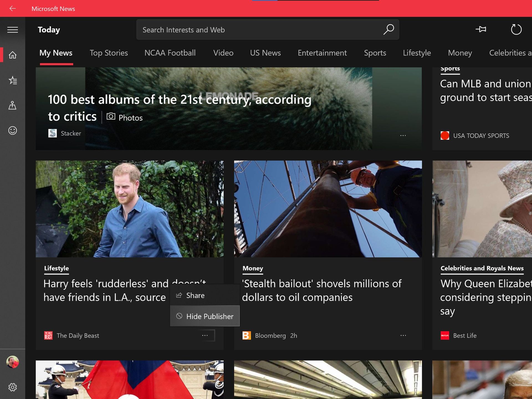Open the hamburger navigation menu
Image resolution: width=532 pixels, height=399 pixels.
click(12, 29)
